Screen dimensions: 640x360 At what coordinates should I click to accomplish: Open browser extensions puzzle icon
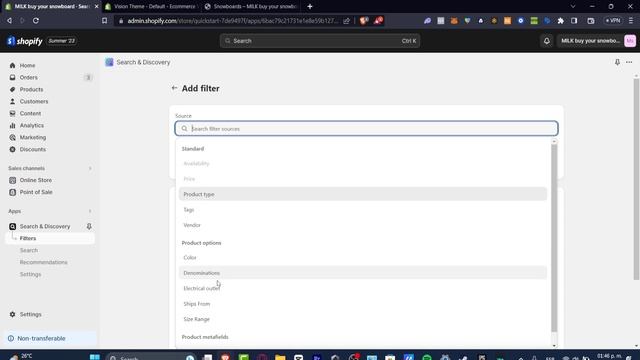[x=560, y=20]
